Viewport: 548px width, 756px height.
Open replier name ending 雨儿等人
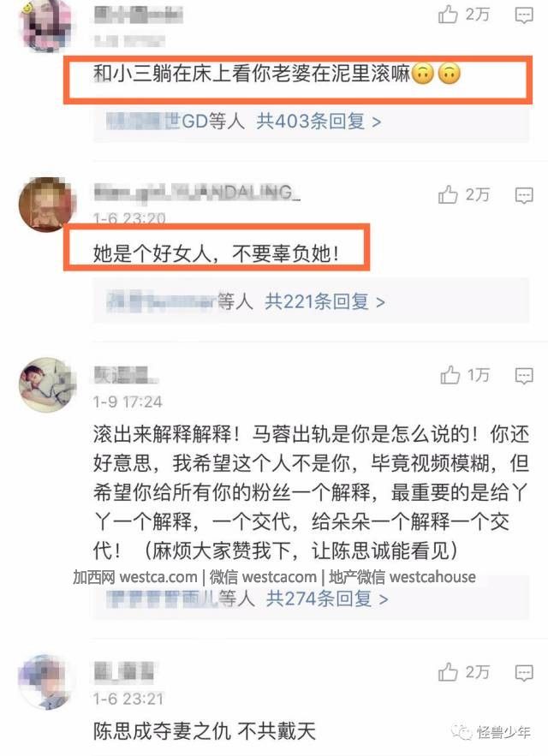[x=180, y=598]
